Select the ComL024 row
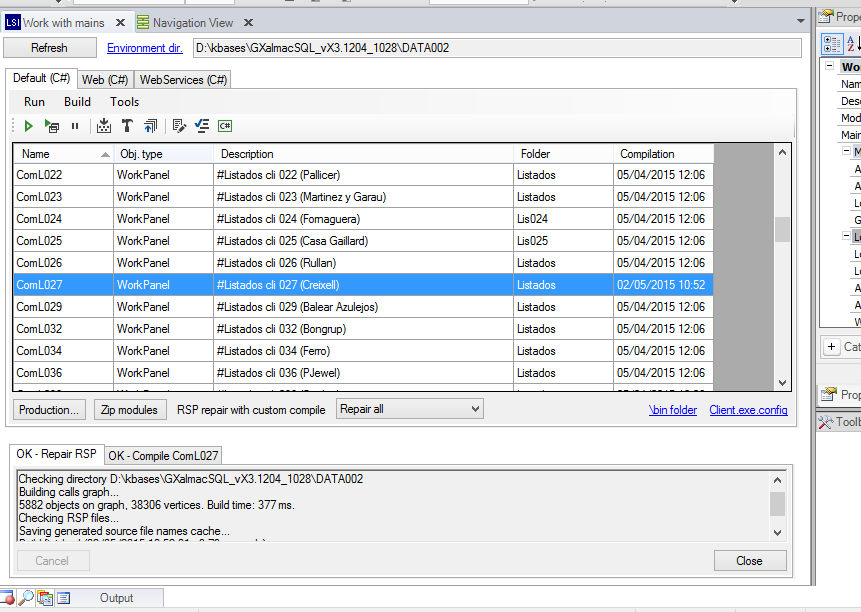 coord(363,218)
